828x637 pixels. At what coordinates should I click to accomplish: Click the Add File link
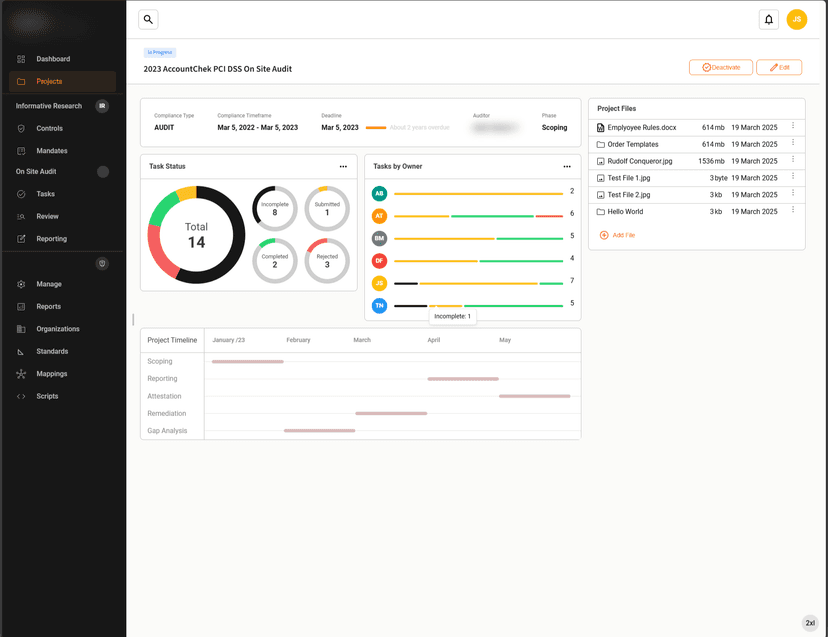623,235
